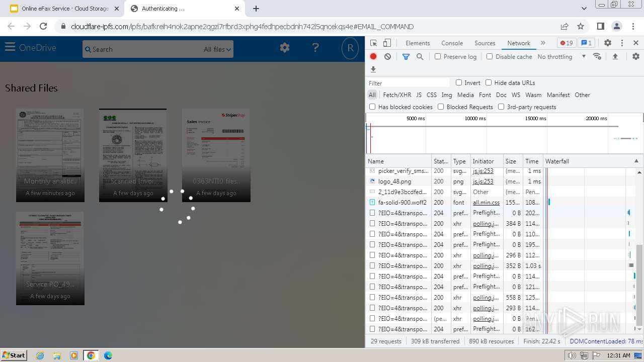Open the R account avatar

(x=350, y=48)
